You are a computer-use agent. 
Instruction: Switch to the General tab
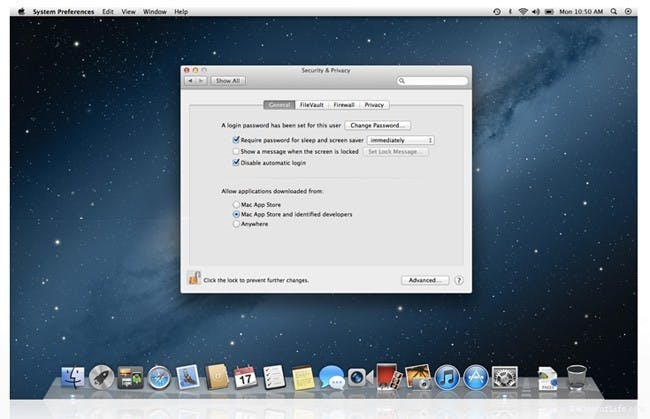coord(279,105)
